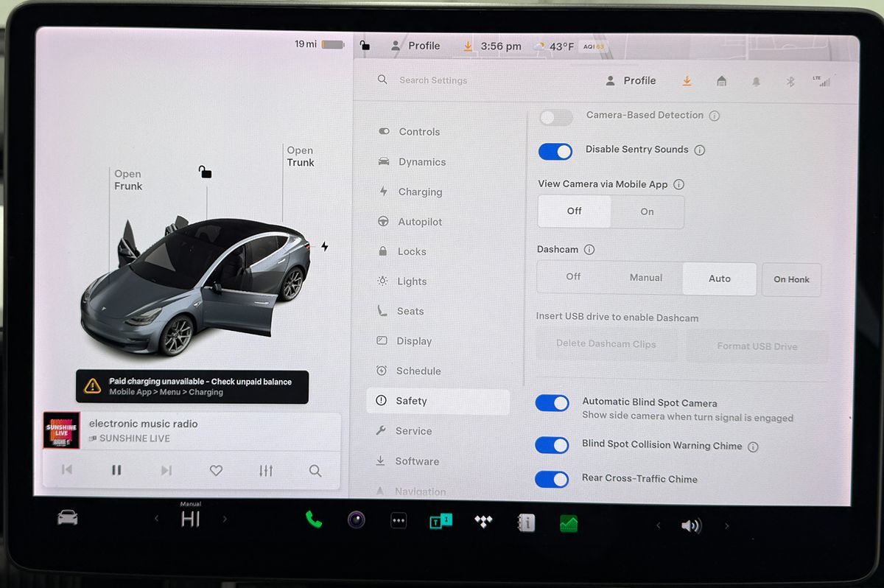Screen dimensions: 884x588
Task: Tap the equalizer icon in media player
Action: click(266, 470)
